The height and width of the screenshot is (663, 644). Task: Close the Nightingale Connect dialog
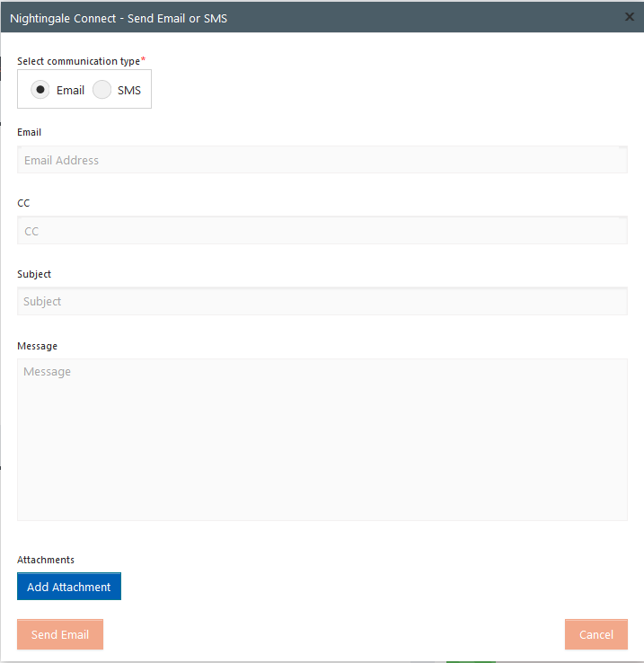point(630,16)
